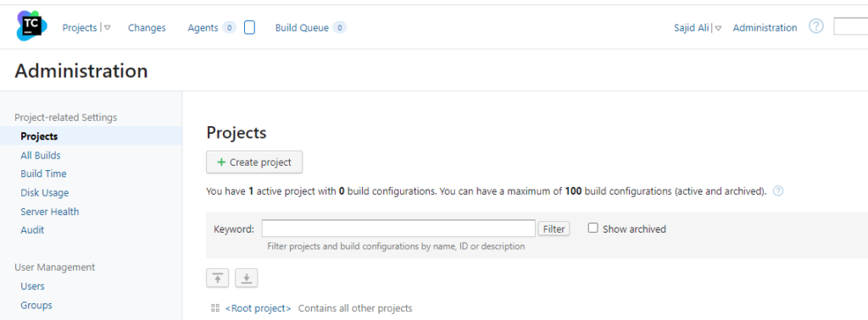This screenshot has width=868, height=320.
Task: Click the TeamCity logo icon
Action: (31, 26)
